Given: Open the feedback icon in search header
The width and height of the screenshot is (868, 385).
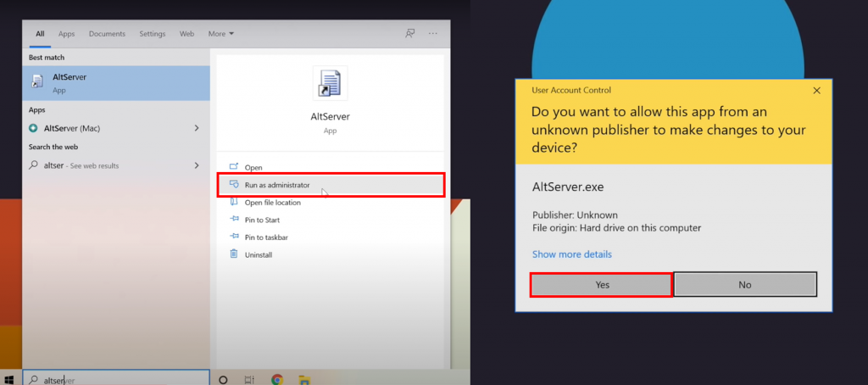Looking at the screenshot, I should click(410, 34).
